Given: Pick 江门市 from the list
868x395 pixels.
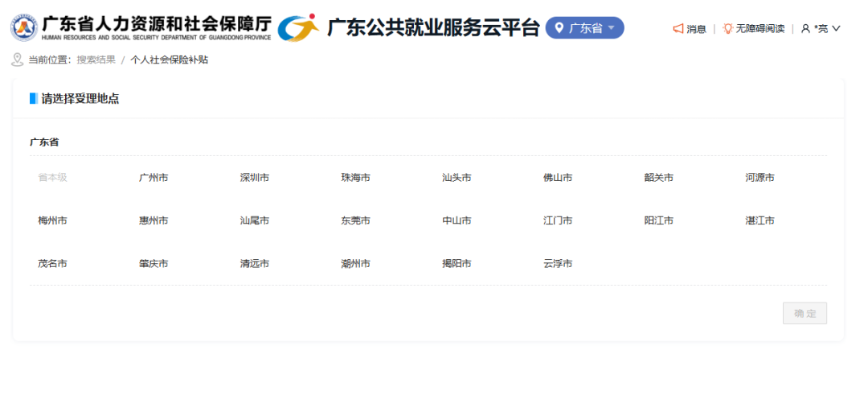Looking at the screenshot, I should 558,220.
